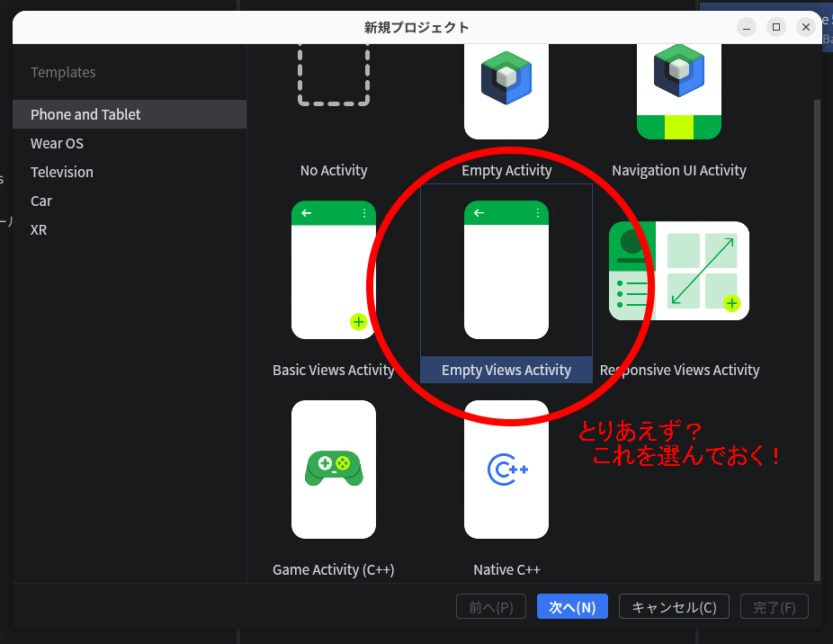The width and height of the screenshot is (833, 644).
Task: Pick the Basic Views Activity template
Action: (x=334, y=270)
